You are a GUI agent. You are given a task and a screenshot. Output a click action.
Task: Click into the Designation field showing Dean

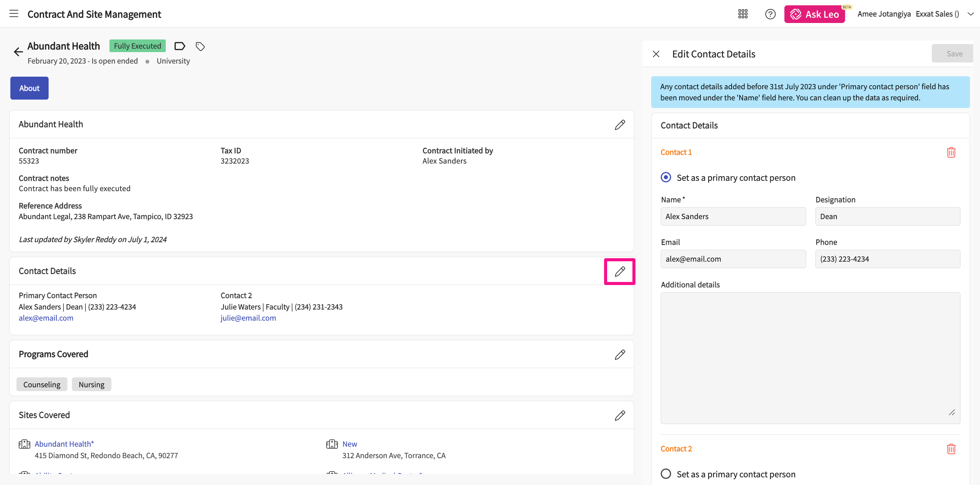887,216
